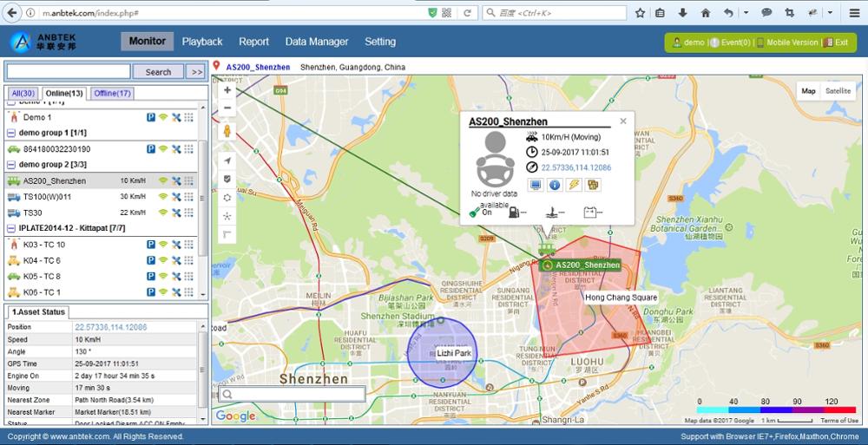This screenshot has width=868, height=445.
Task: Switch map to Map view
Action: [x=808, y=91]
